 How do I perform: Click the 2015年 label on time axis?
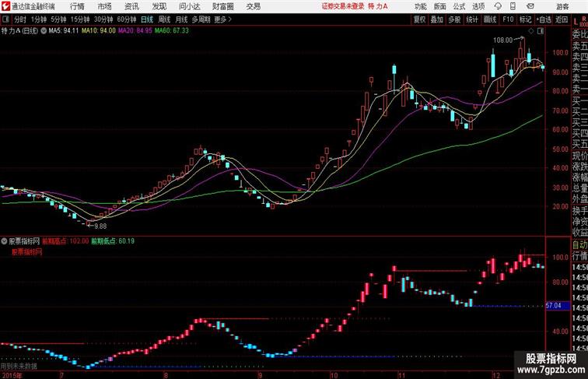coord(11,375)
